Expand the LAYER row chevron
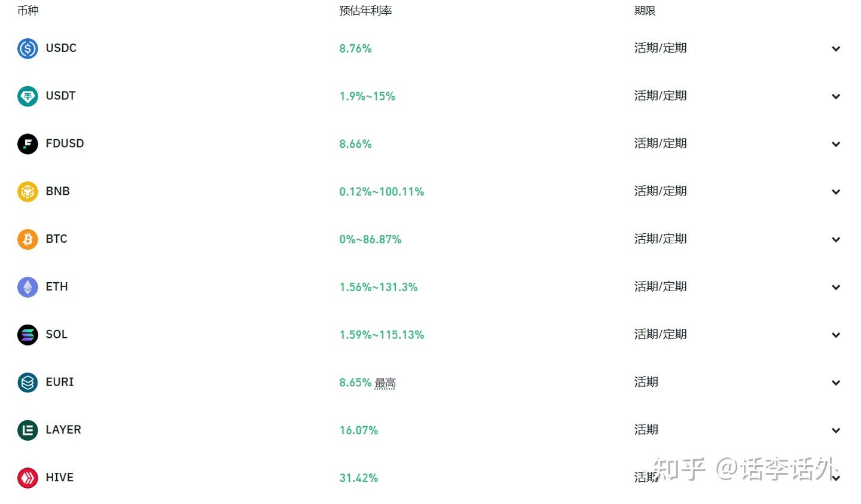The width and height of the screenshot is (861, 504). pos(836,430)
